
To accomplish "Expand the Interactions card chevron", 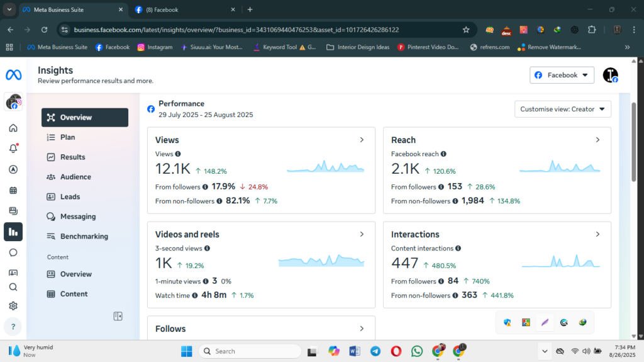I will (597, 234).
